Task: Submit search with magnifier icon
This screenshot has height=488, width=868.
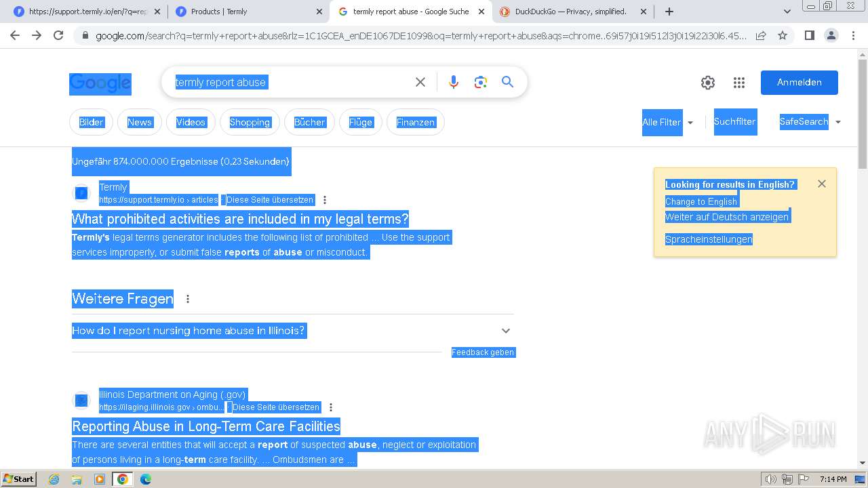Action: pyautogui.click(x=507, y=82)
